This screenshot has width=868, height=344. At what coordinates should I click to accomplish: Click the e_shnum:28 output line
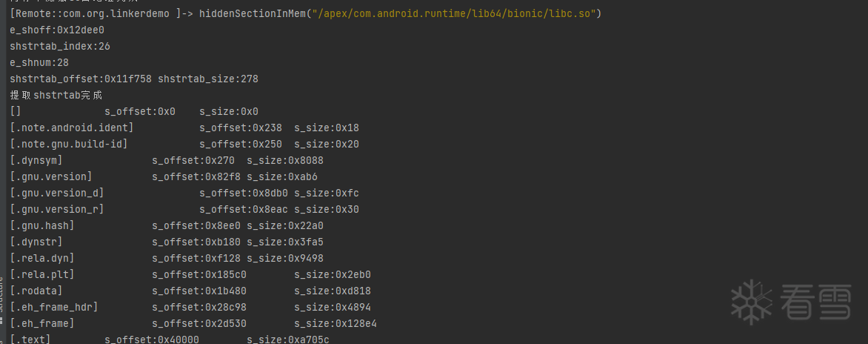[x=39, y=62]
